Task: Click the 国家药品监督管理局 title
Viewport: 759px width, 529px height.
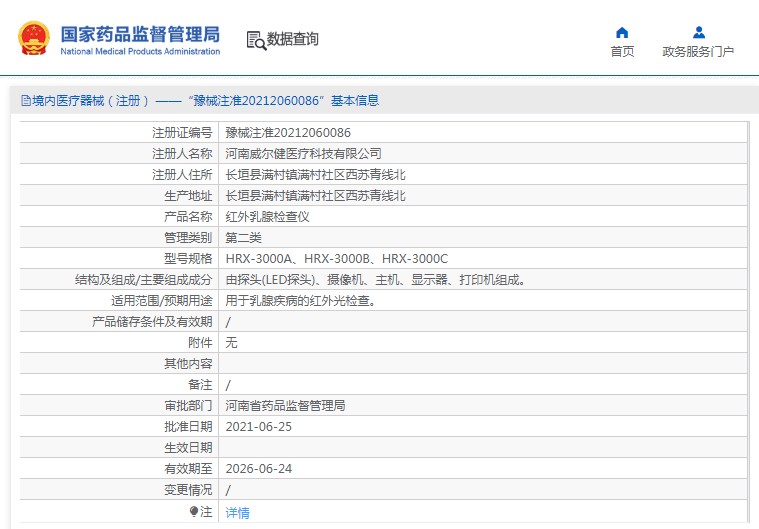Action: tap(140, 34)
